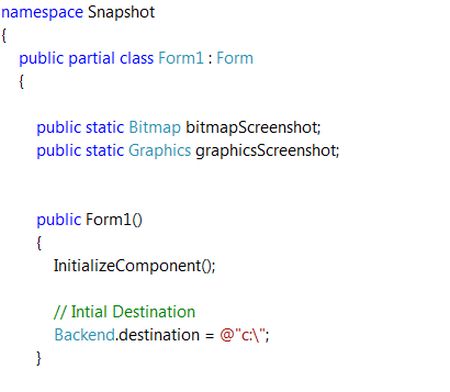Viewport: 450px width, 392px height.
Task: Click 'static' keyword on the Bitmap line
Action: (x=105, y=128)
